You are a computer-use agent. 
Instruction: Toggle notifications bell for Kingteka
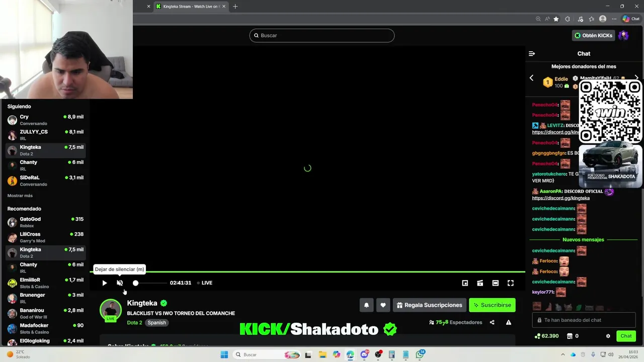click(366, 305)
